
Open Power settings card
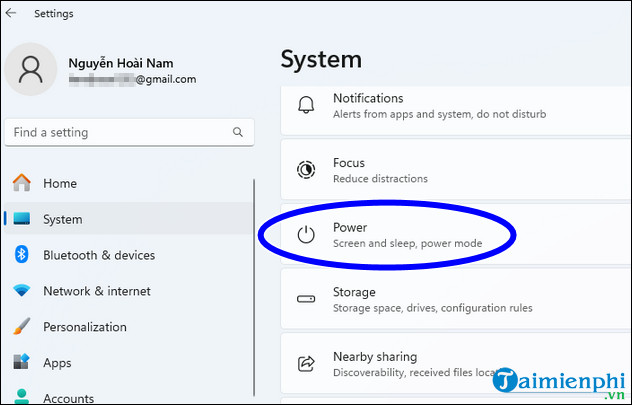pyautogui.click(x=456, y=234)
